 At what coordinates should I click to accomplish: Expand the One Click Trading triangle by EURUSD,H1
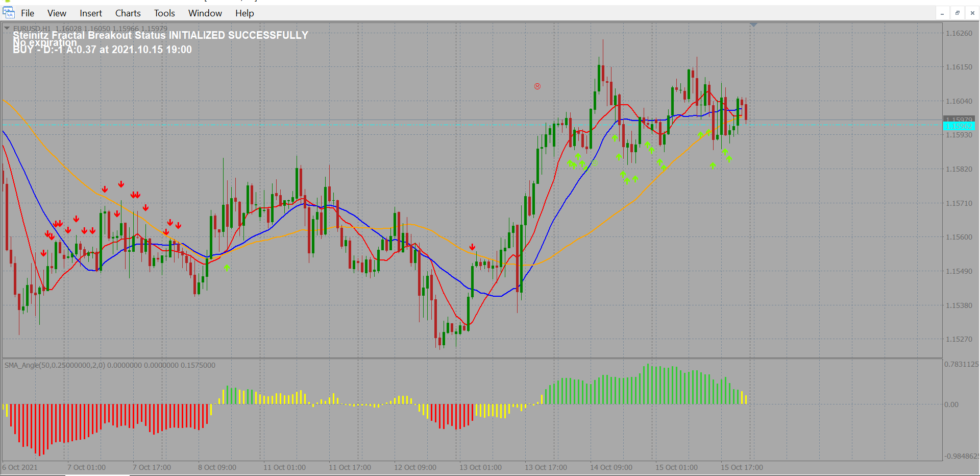point(7,28)
